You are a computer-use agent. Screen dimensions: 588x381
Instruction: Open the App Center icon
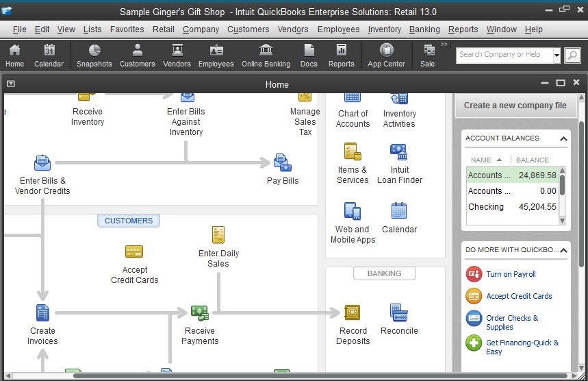[386, 56]
